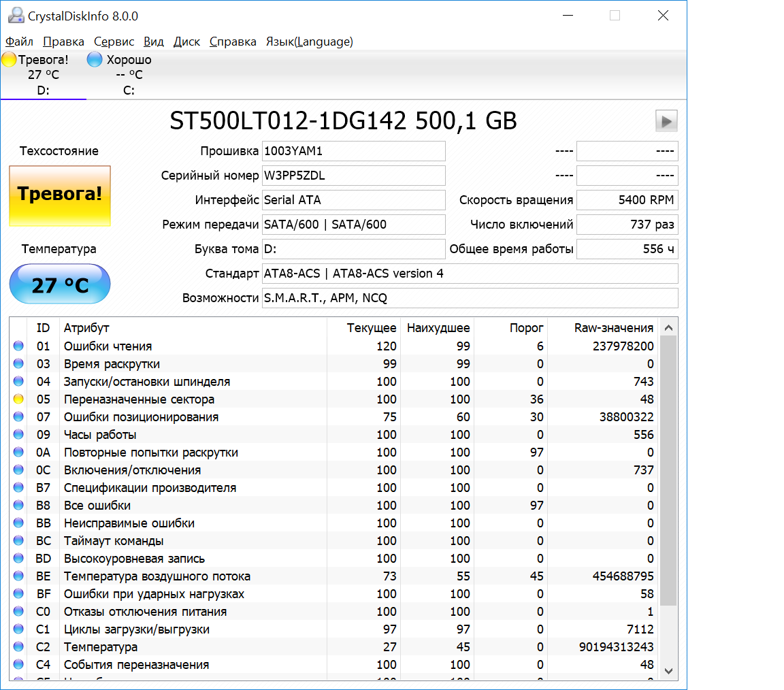784x690 pixels.
Task: Click status dot for 04 Запуски/остановки шпинделя
Action: tap(18, 381)
